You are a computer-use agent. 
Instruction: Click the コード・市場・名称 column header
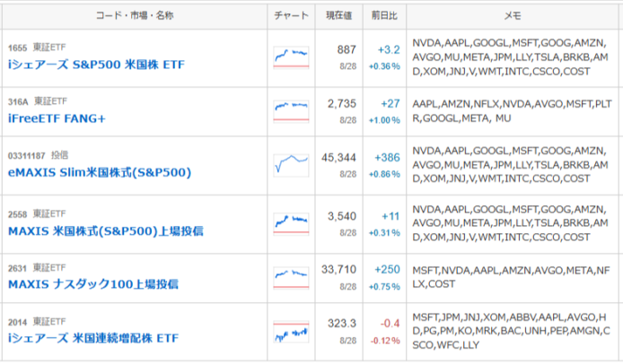pos(135,15)
